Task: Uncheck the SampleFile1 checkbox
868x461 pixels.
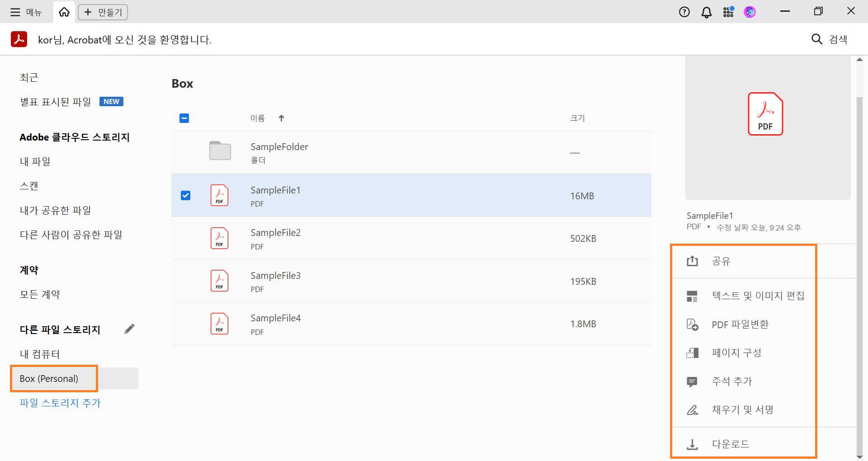Action: coord(185,195)
